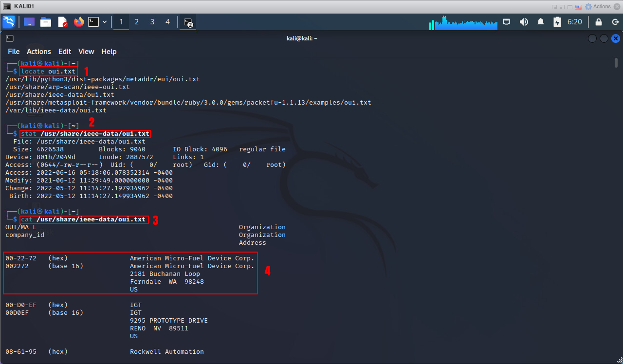The height and width of the screenshot is (364, 623).
Task: Lock the screen with padlock icon
Action: (599, 22)
